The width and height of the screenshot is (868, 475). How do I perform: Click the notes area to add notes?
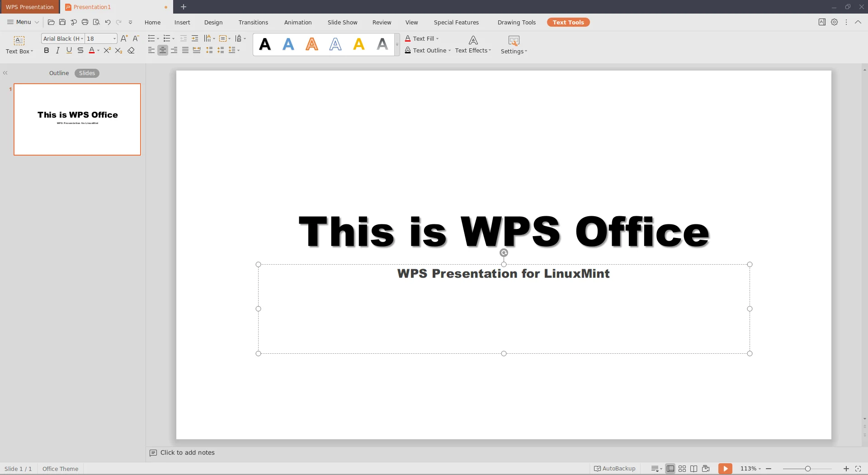[x=187, y=452]
